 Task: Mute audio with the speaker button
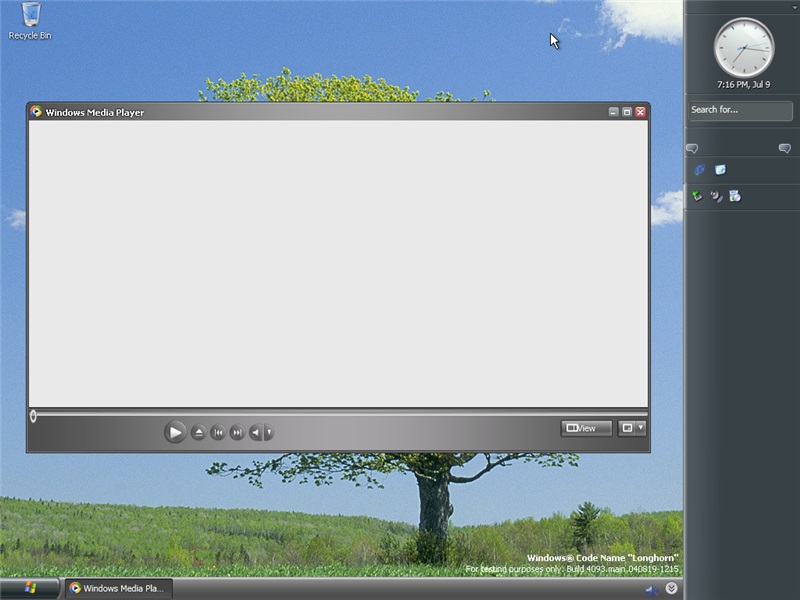(x=256, y=433)
